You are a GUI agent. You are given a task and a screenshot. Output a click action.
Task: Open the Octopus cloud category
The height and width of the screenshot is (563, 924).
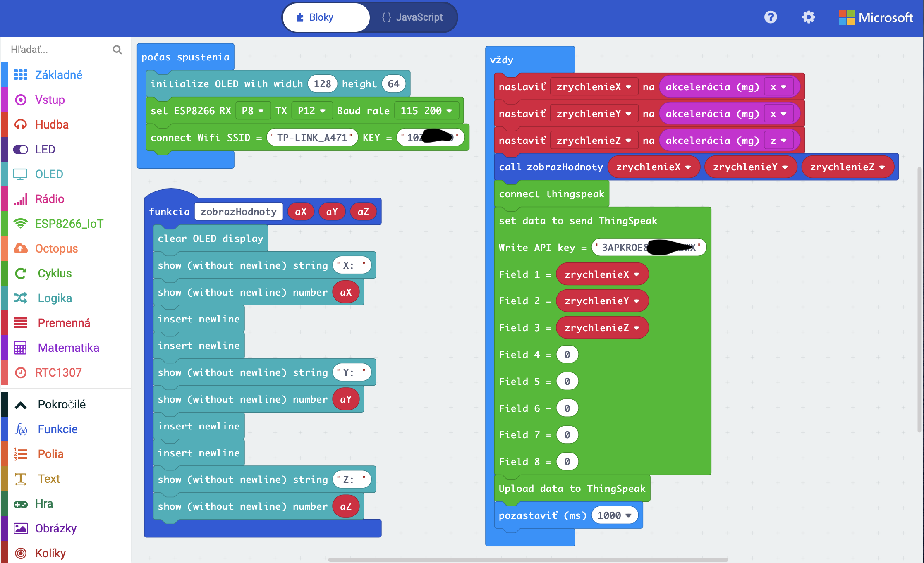point(56,248)
